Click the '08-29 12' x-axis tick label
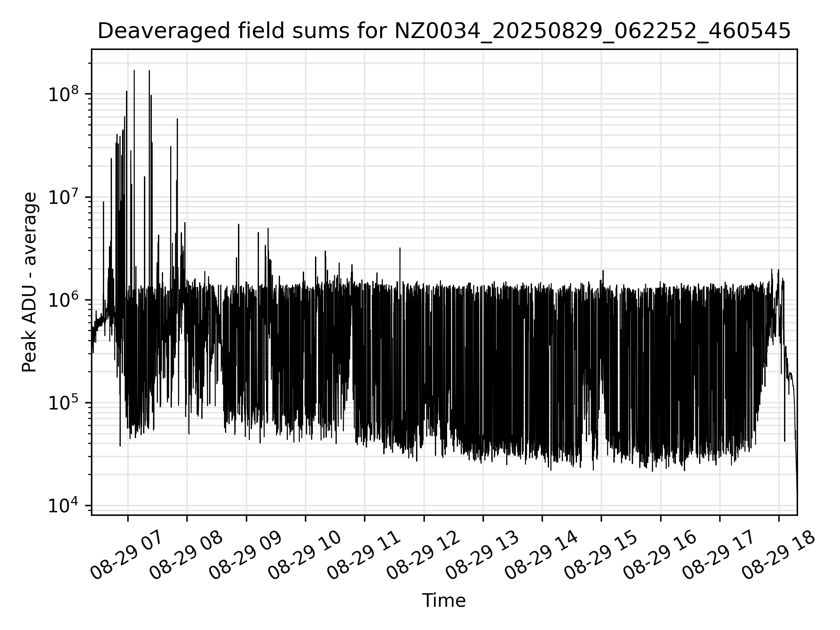 pos(423,556)
